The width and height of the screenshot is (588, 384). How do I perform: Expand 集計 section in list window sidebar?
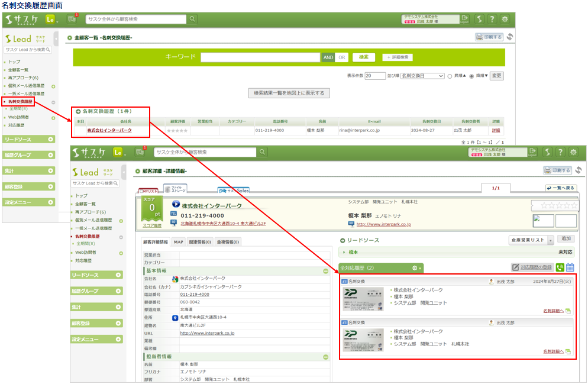click(x=29, y=170)
